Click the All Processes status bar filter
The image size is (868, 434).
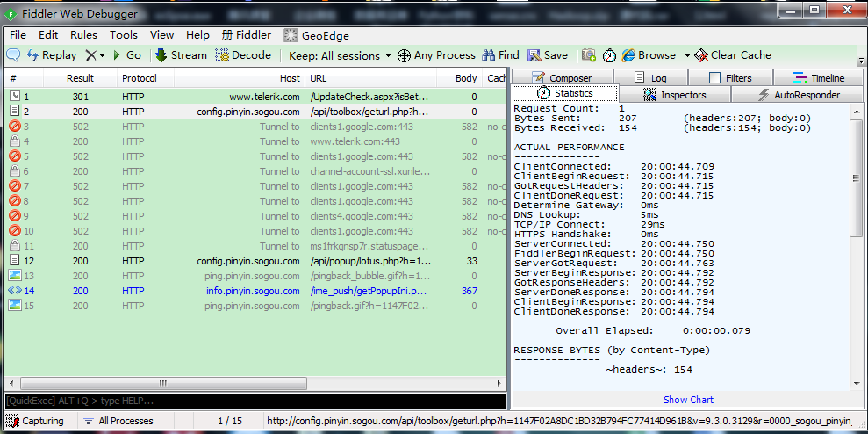pyautogui.click(x=118, y=421)
